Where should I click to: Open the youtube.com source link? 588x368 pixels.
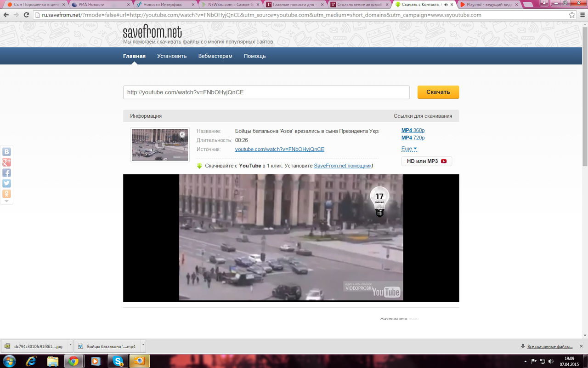[280, 149]
